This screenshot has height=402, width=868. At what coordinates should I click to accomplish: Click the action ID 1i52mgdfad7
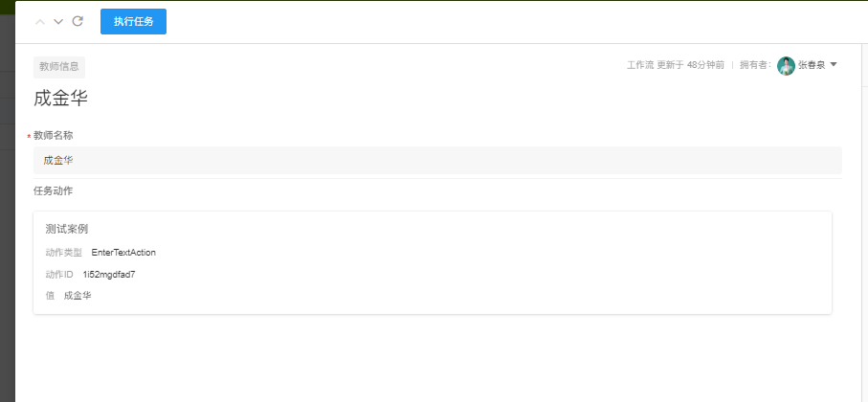(x=109, y=275)
